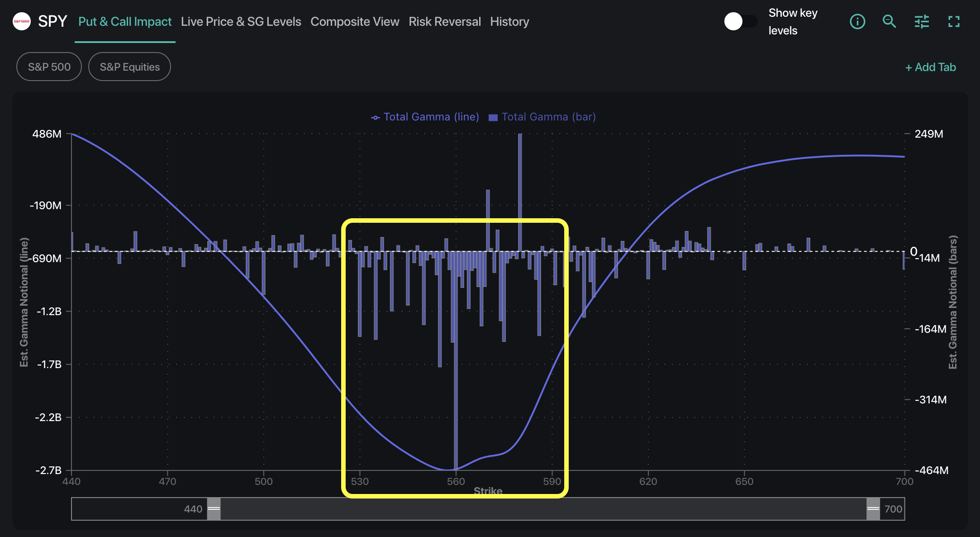Viewport: 980px width, 537px height.
Task: Click the 530 strike axis label
Action: point(360,481)
